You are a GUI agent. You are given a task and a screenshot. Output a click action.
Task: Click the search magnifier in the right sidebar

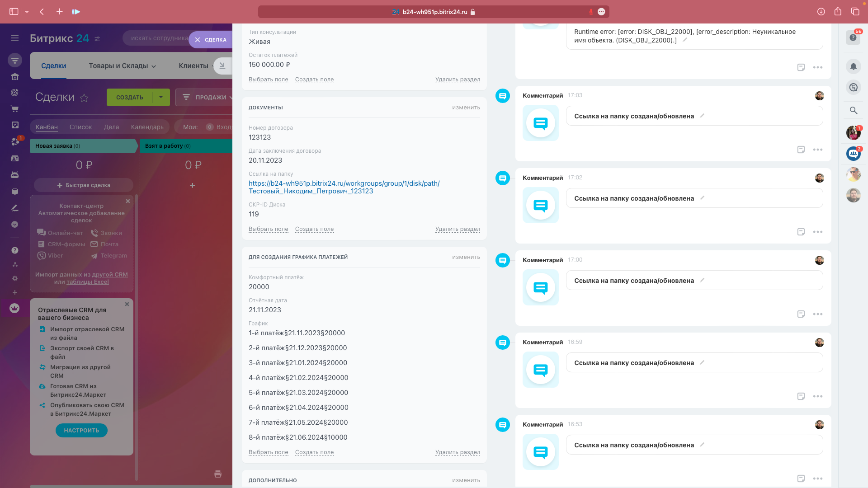click(853, 110)
